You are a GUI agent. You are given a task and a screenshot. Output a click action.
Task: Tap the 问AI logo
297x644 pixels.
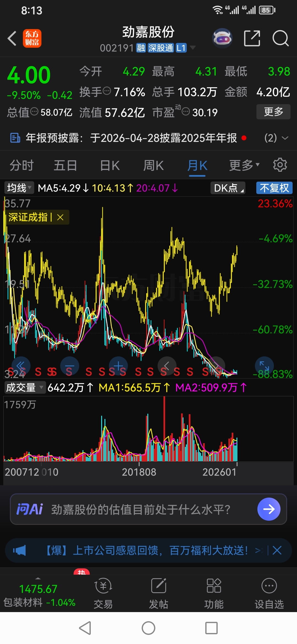[30, 509]
